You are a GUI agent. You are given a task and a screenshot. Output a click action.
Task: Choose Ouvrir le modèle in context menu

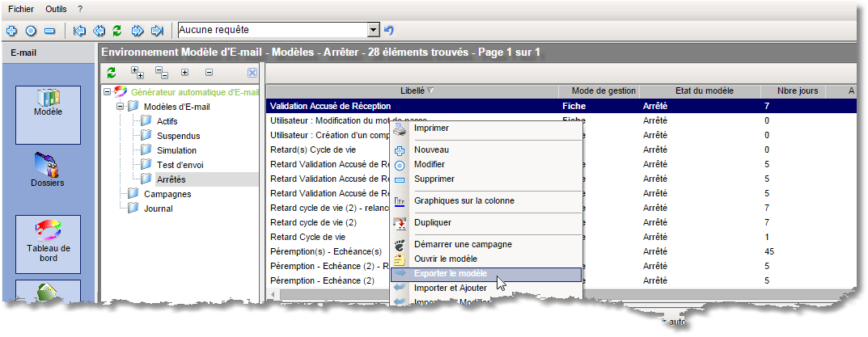pos(487,259)
